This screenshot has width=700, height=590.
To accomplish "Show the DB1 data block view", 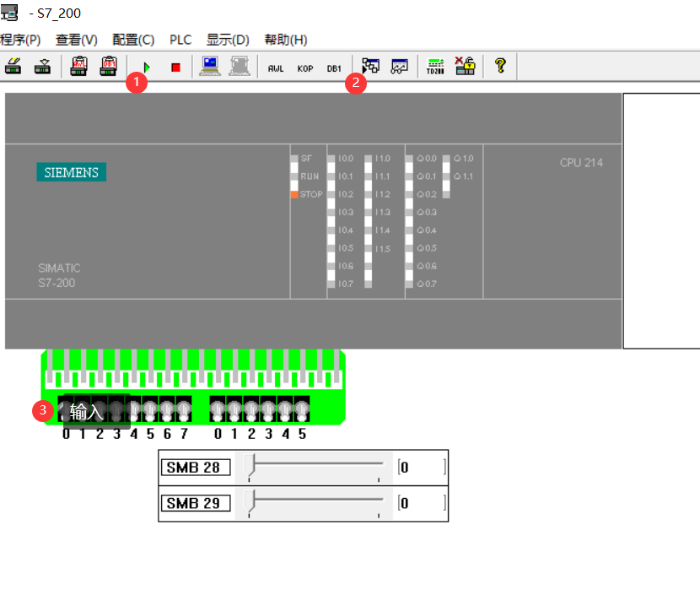I will pyautogui.click(x=334, y=68).
